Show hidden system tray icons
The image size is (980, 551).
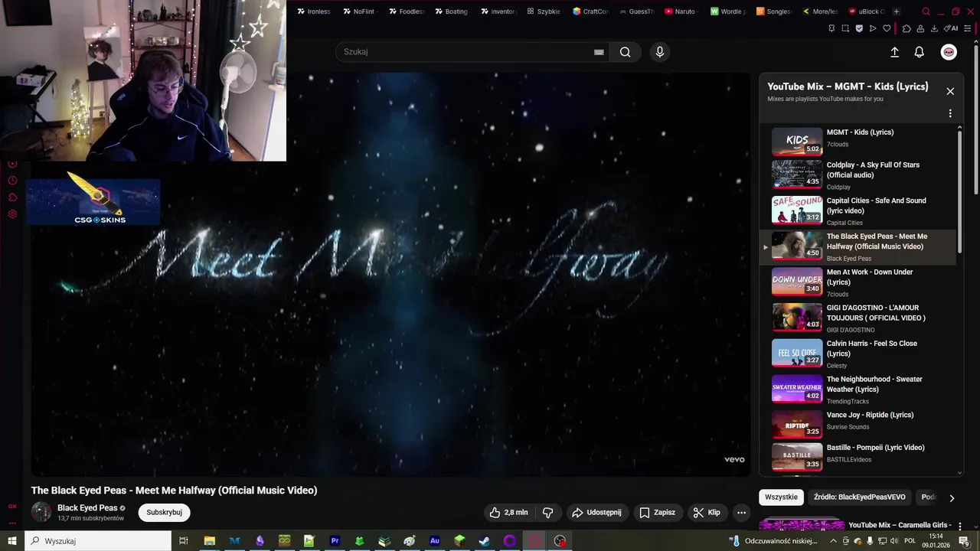(834, 541)
